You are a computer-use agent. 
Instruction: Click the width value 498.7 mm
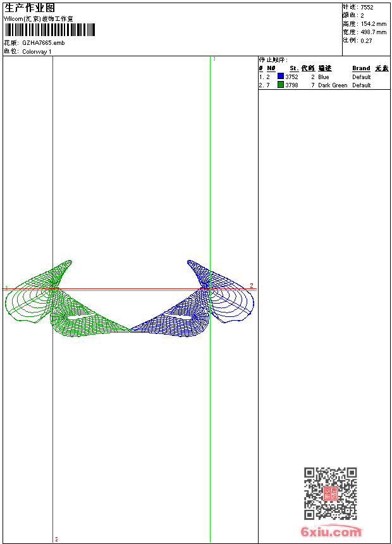click(373, 32)
